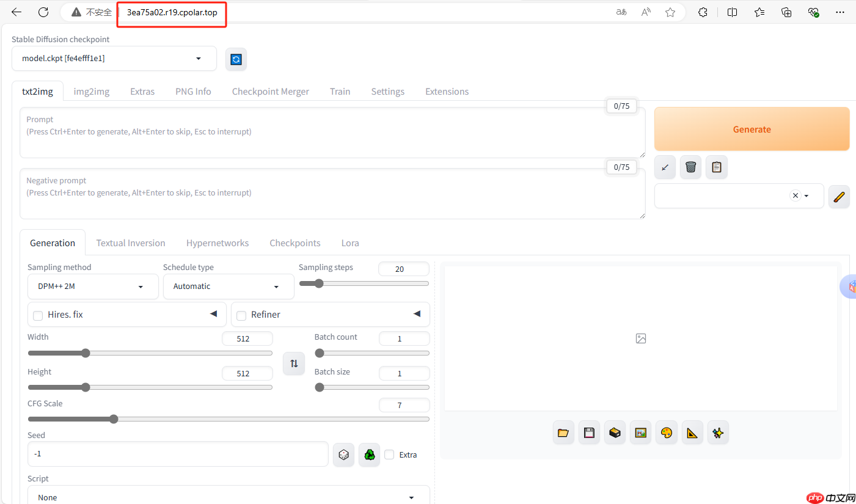Open the Lora tab
Viewport: 856px width, 504px height.
tap(350, 243)
